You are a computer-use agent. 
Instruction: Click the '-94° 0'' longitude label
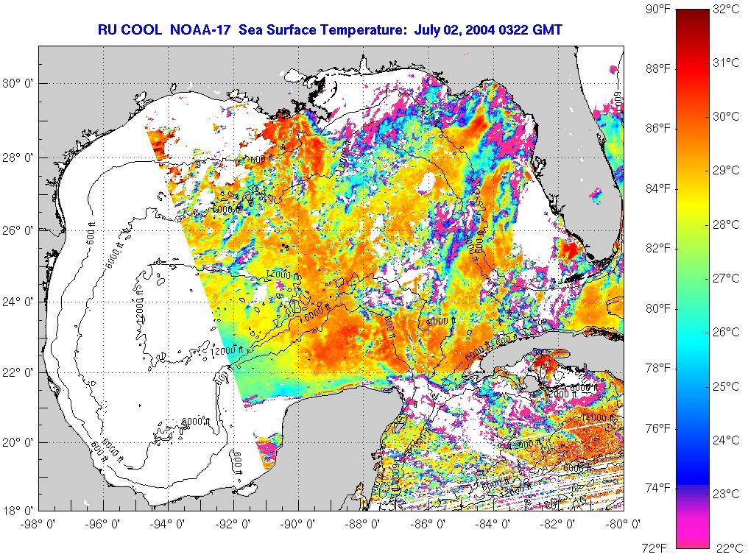(169, 525)
